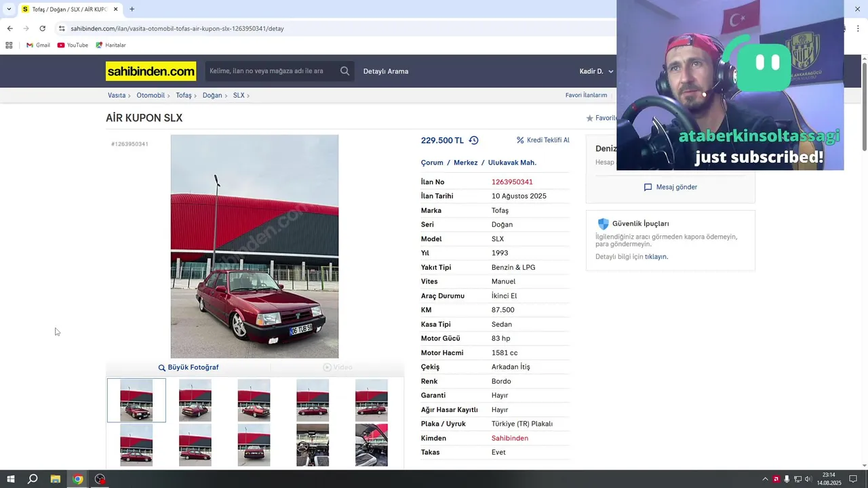Select the fifth thumbnail in the top row
This screenshot has height=488, width=868.
pyautogui.click(x=372, y=401)
